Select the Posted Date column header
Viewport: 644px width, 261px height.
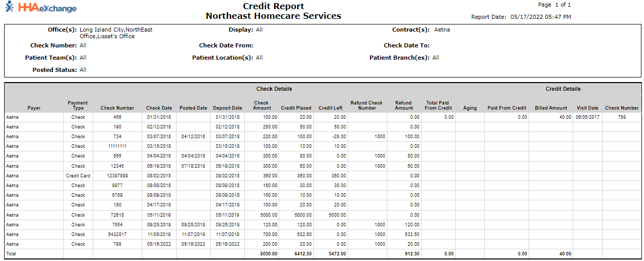pyautogui.click(x=193, y=108)
